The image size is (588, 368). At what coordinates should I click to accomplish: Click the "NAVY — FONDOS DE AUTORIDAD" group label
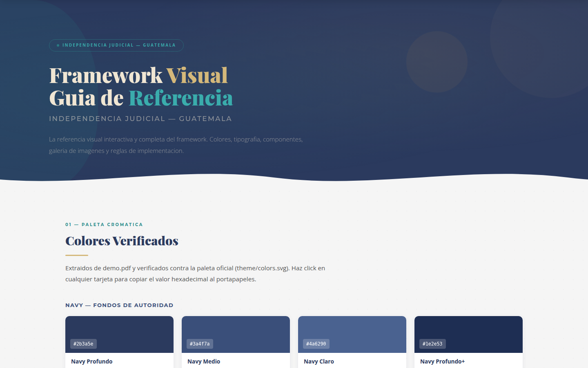click(x=119, y=305)
